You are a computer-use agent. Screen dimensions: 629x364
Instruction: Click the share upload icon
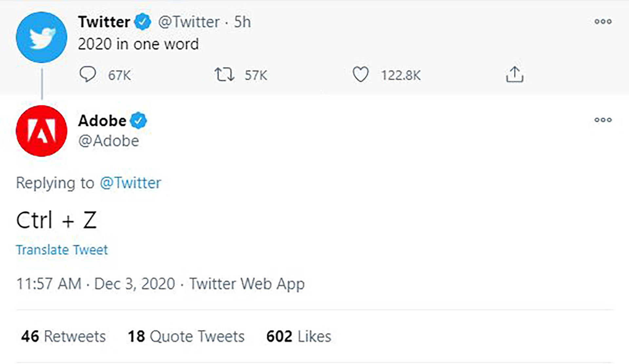tap(514, 74)
